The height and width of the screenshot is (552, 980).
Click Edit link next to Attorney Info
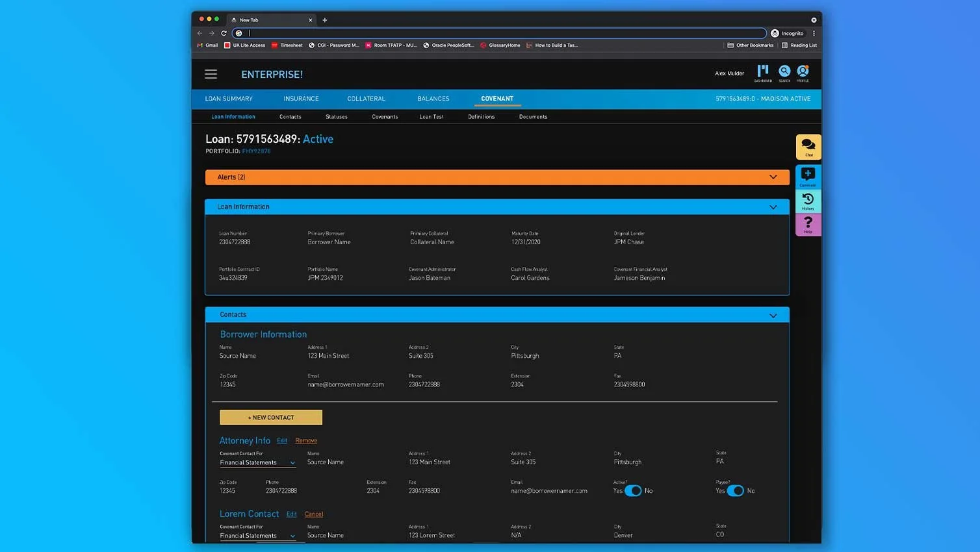(x=282, y=441)
